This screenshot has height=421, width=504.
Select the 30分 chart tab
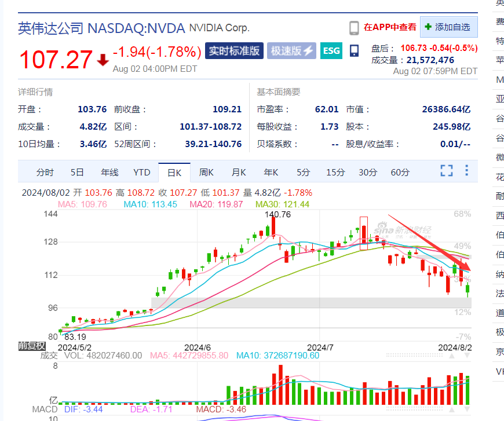(368, 173)
